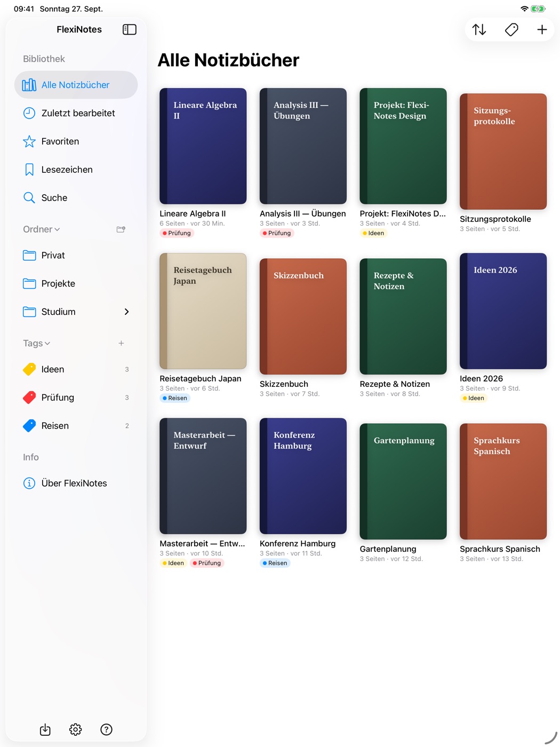Click the star icon of Favoriten
Screen dimensions: 560x747
[x=29, y=141]
